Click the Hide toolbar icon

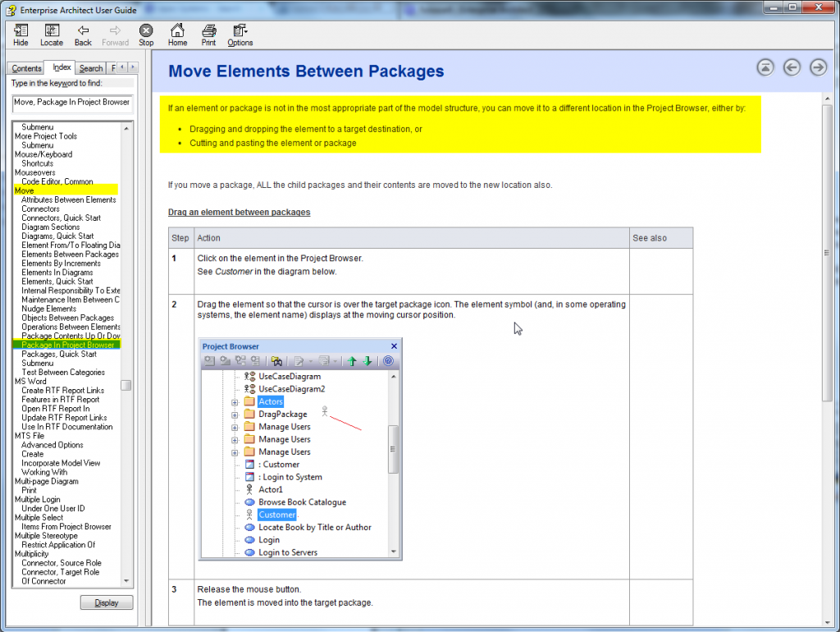click(21, 35)
